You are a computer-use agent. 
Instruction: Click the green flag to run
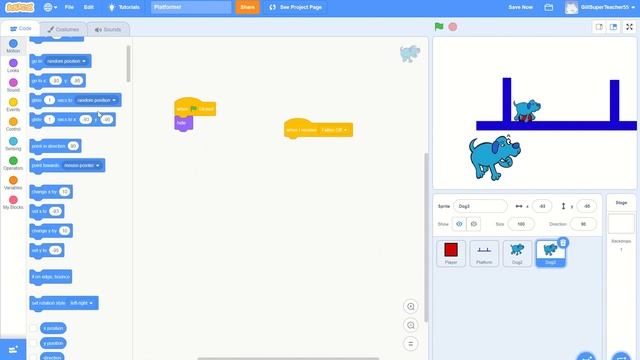click(439, 27)
